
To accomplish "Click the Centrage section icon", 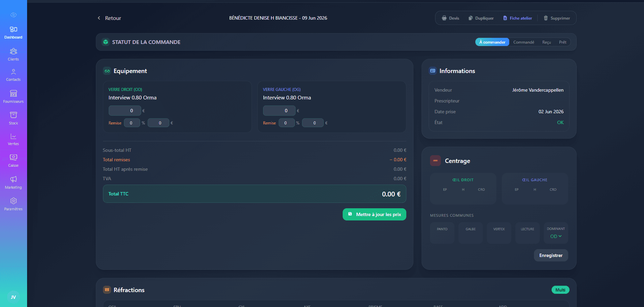I will tap(435, 161).
